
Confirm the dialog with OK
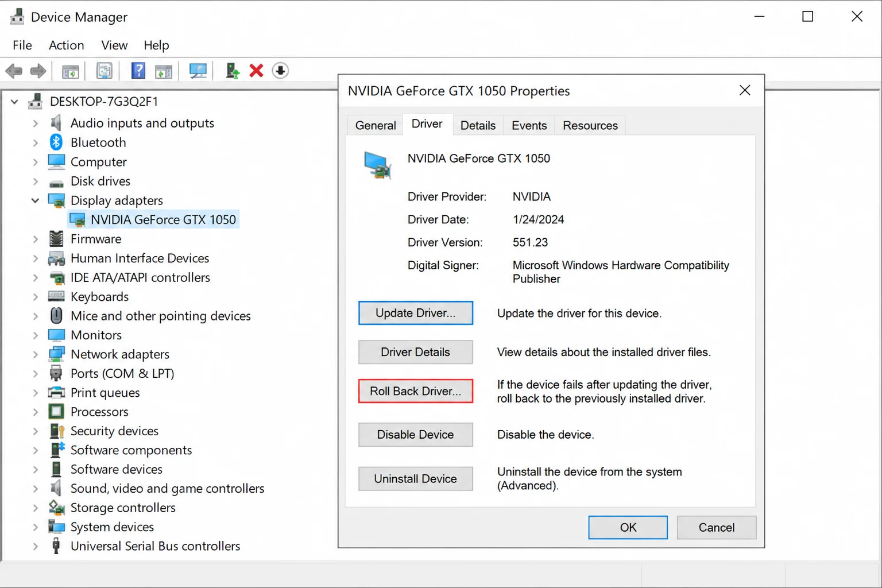(x=628, y=527)
